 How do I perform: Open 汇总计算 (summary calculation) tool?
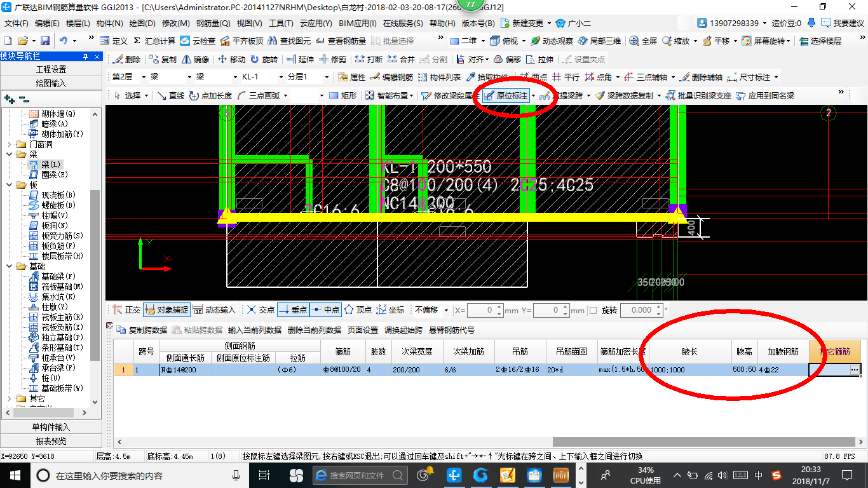154,41
